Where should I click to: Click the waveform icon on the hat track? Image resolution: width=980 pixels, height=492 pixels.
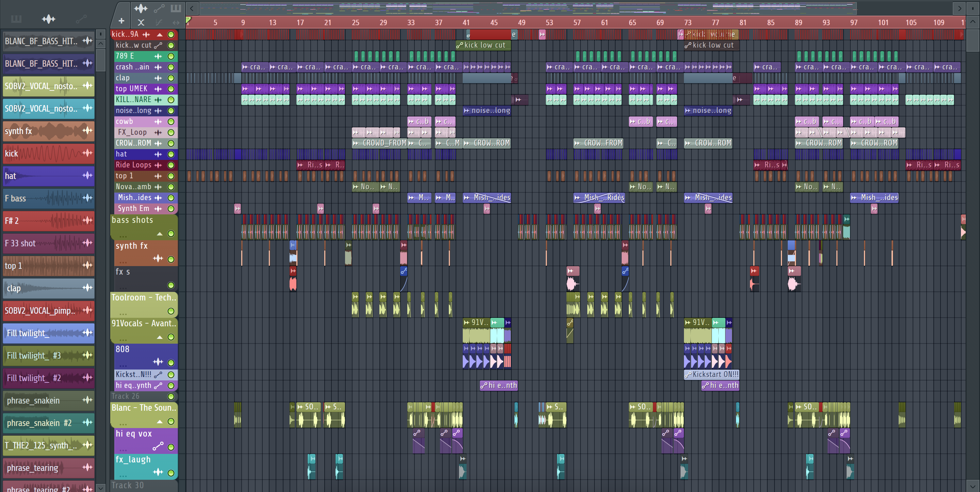pos(158,154)
